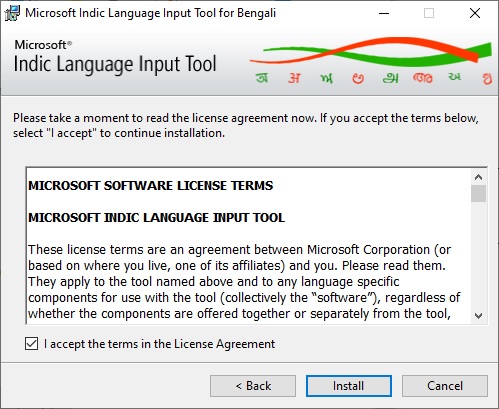Click the Microsoft Indic Language Input Tool logo text

[x=115, y=57]
